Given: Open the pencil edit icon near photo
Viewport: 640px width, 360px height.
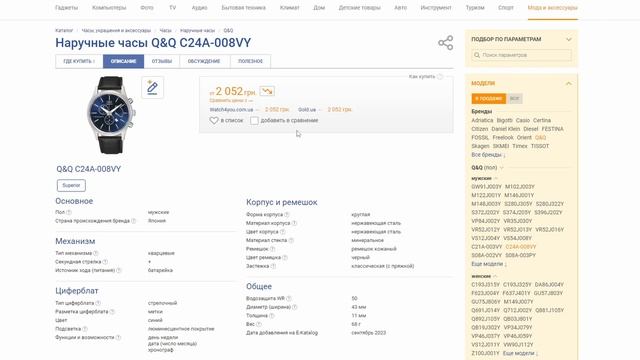Looking at the screenshot, I should (153, 87).
